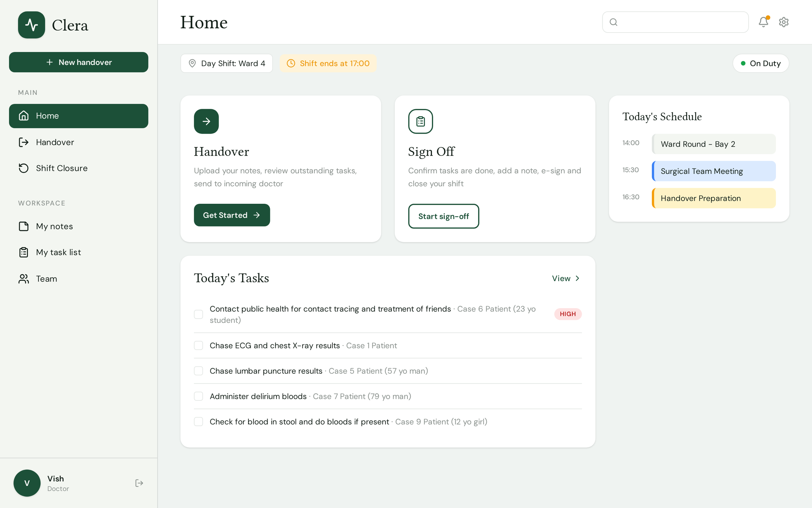Click the Start sign-off button
The width and height of the screenshot is (812, 508).
[443, 216]
